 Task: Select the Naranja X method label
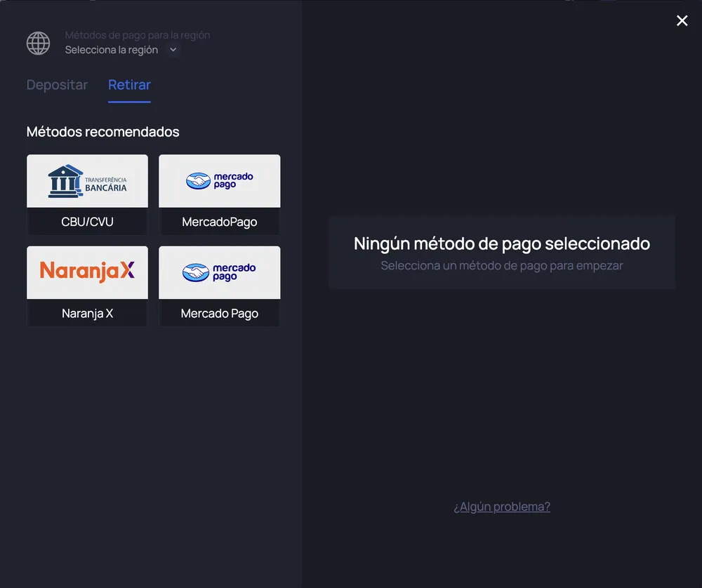point(87,313)
